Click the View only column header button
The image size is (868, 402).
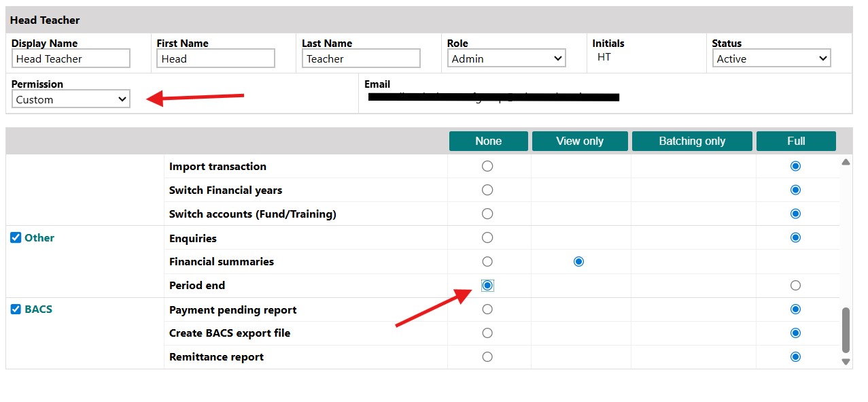(x=579, y=141)
